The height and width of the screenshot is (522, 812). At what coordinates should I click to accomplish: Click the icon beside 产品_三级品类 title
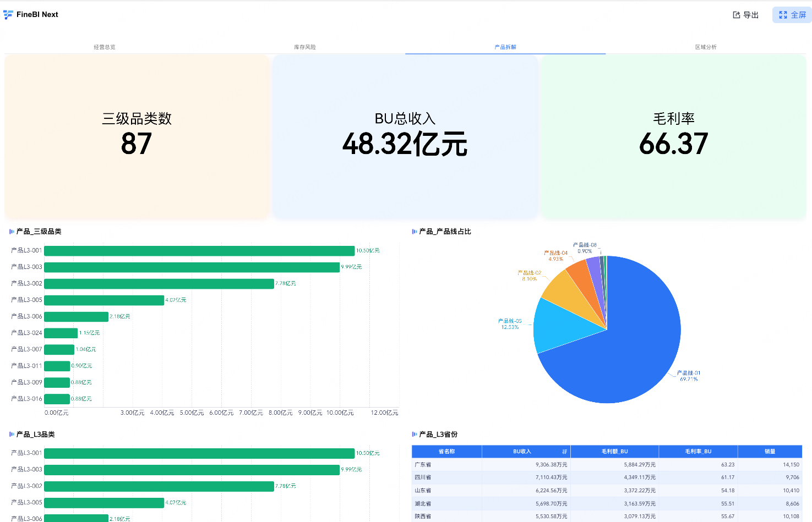click(x=12, y=232)
